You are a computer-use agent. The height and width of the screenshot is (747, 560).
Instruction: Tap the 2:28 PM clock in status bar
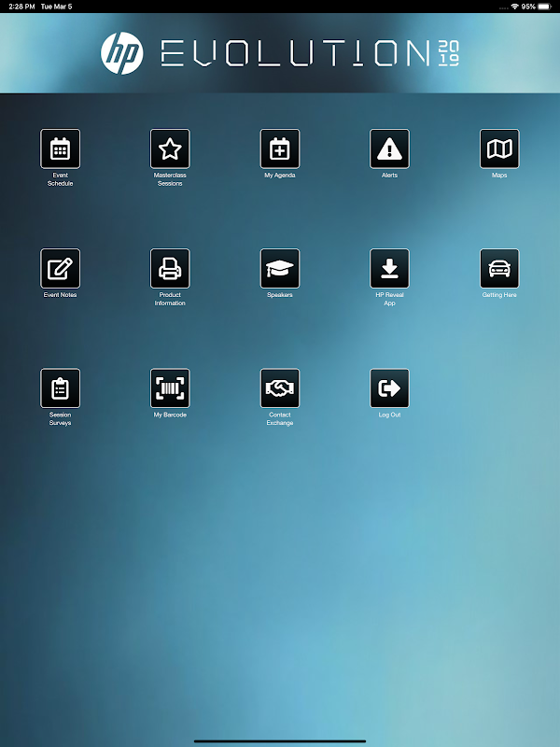point(21,7)
